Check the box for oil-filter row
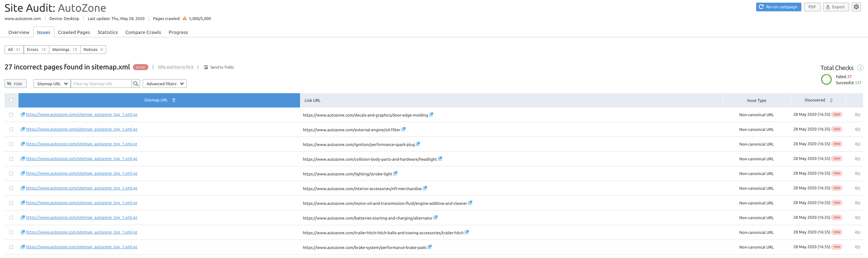The height and width of the screenshot is (258, 868). pos(11,129)
